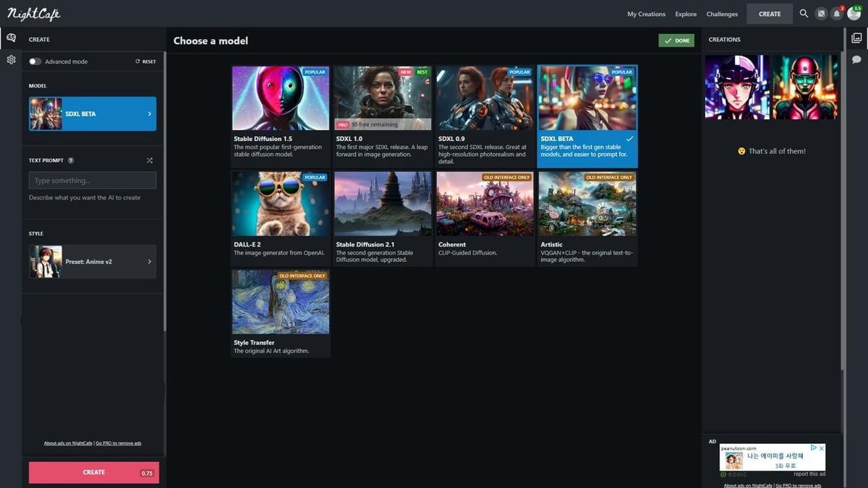Expand the SDXL BETA model selector

[93, 114]
